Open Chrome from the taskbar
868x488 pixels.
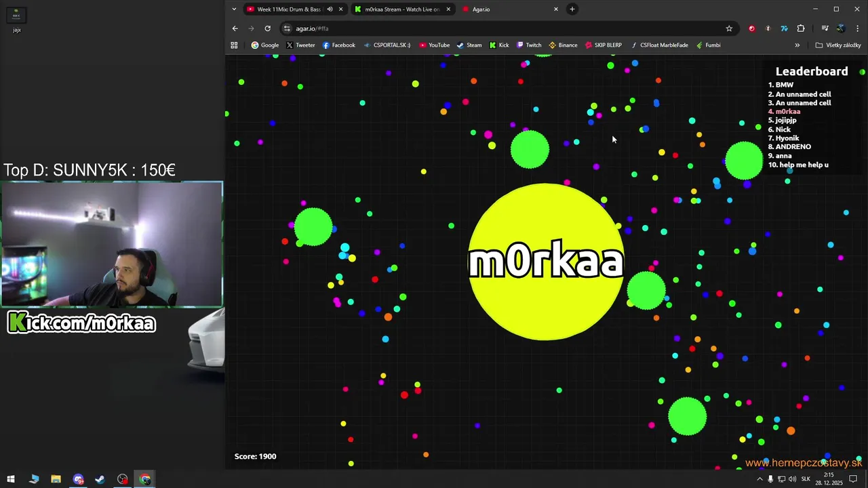coord(145,479)
